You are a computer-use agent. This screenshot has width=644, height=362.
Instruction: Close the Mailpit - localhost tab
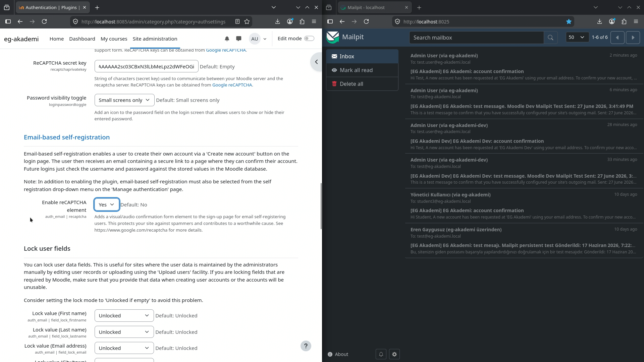407,7
